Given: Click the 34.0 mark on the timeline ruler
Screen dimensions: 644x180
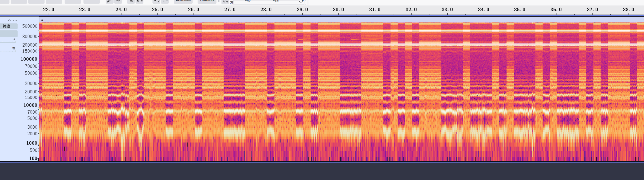Looking at the screenshot, I should click(484, 10).
